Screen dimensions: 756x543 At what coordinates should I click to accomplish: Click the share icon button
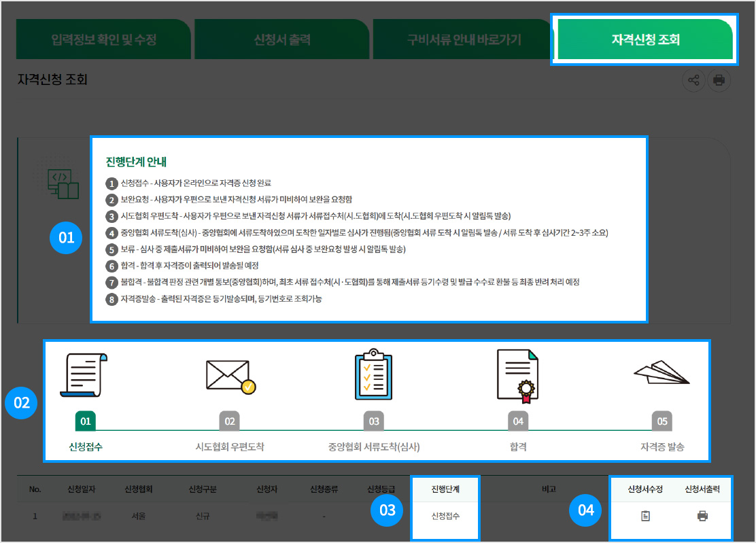[x=693, y=80]
